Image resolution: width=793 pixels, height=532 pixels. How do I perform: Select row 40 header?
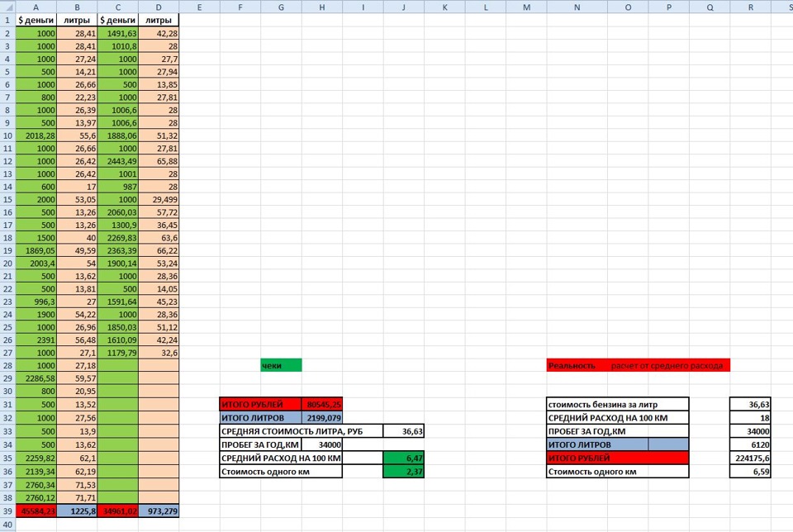coord(7,525)
